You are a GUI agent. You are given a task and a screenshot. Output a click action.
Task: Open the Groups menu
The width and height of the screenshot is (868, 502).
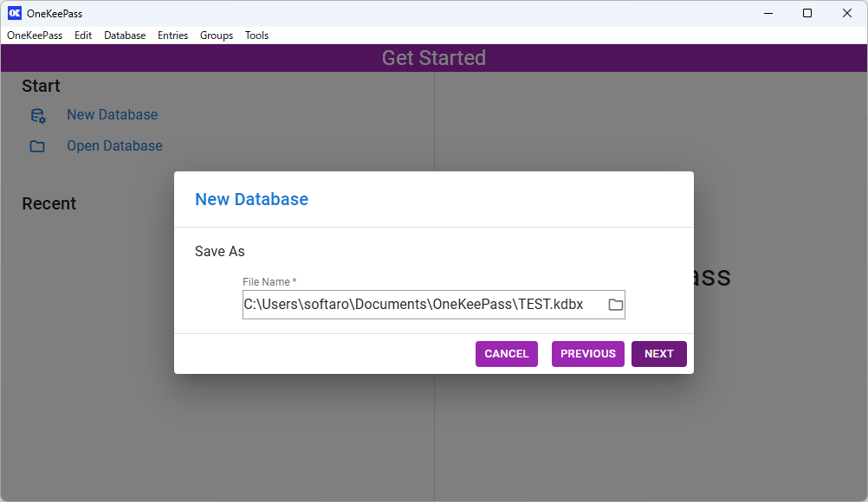coord(217,35)
